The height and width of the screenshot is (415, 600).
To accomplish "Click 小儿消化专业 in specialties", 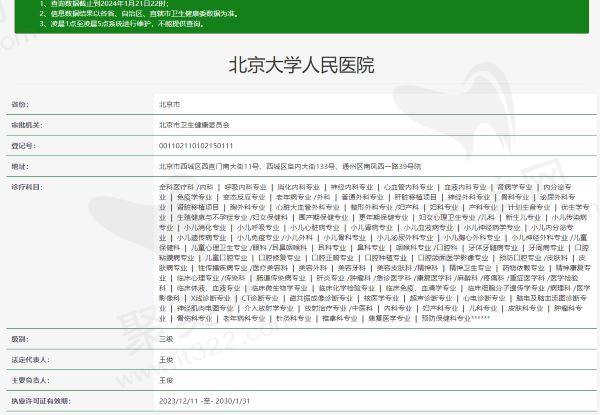I will [205, 228].
